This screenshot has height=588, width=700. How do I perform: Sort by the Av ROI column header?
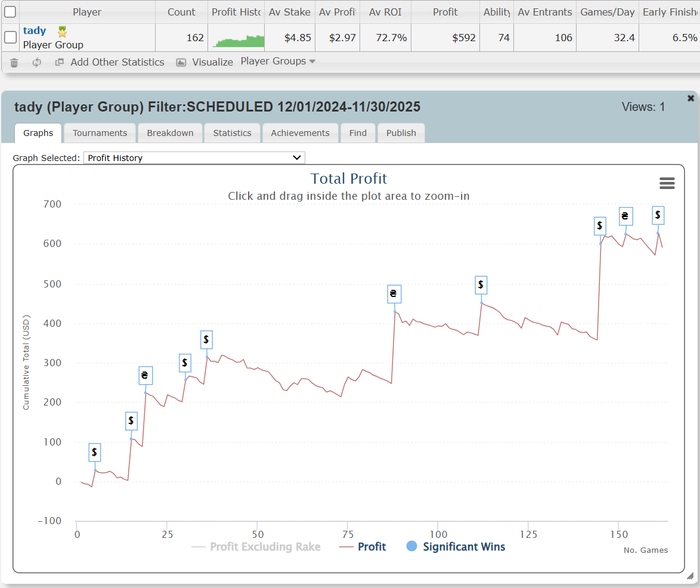[385, 12]
